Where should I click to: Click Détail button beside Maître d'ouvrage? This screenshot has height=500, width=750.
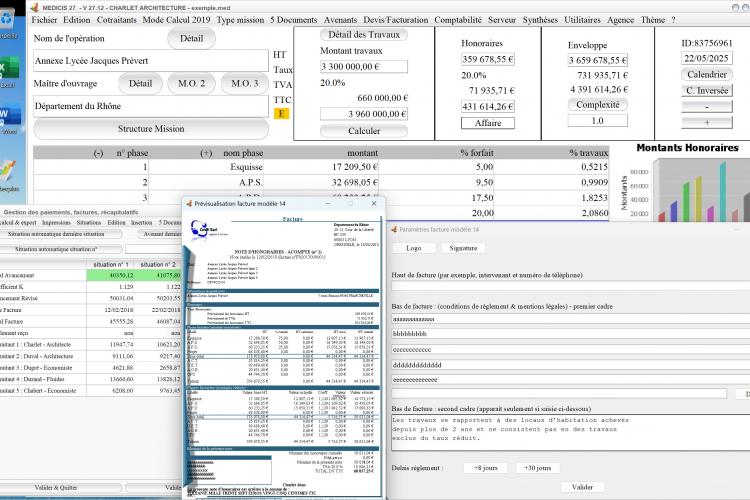coord(140,83)
